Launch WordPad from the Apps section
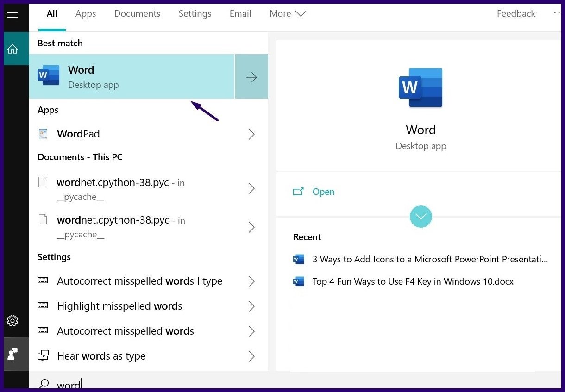Screen dimensions: 565x392 (x=78, y=134)
